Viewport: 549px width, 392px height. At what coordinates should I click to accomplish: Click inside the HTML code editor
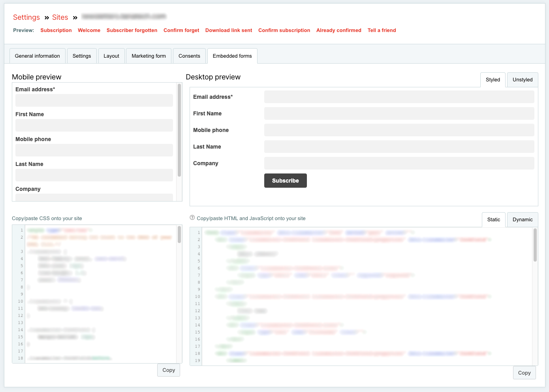[x=367, y=296]
